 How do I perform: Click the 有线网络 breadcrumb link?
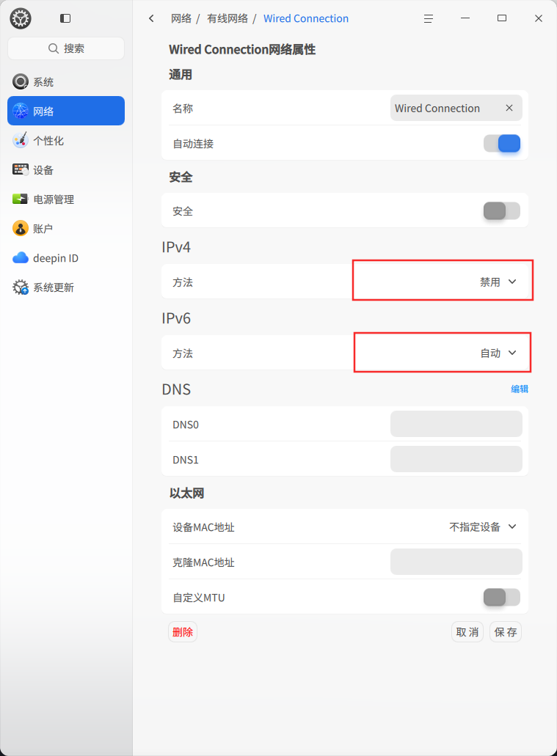[x=227, y=18]
